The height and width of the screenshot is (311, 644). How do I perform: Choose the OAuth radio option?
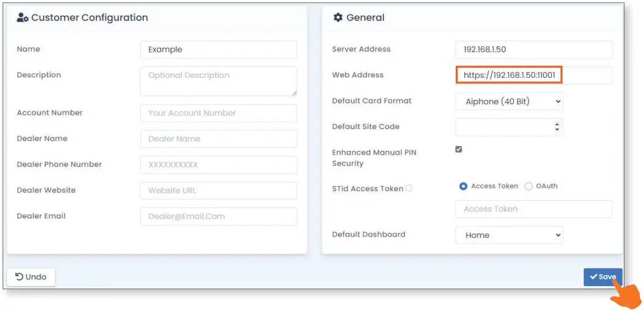click(x=528, y=186)
